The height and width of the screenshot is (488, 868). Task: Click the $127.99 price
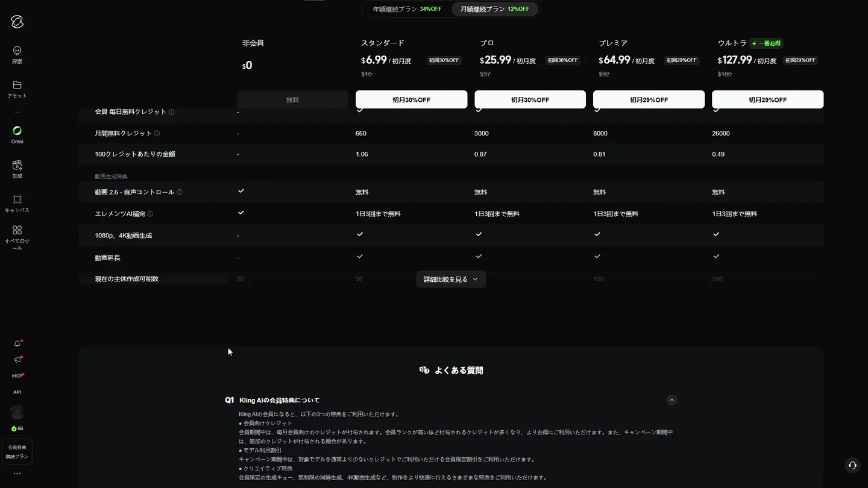735,60
